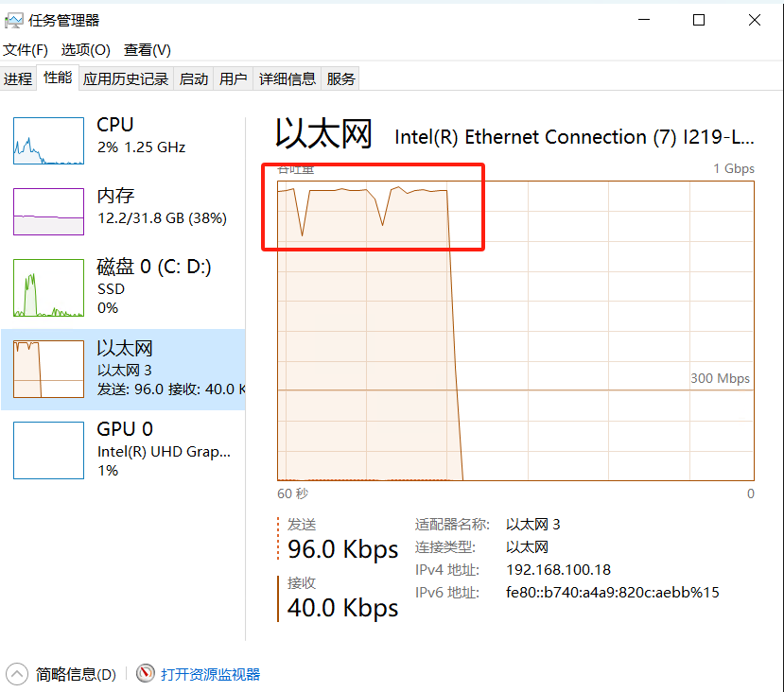This screenshot has height=692, width=784.
Task: Open 打开资源监视器 link
Action: pos(208,673)
